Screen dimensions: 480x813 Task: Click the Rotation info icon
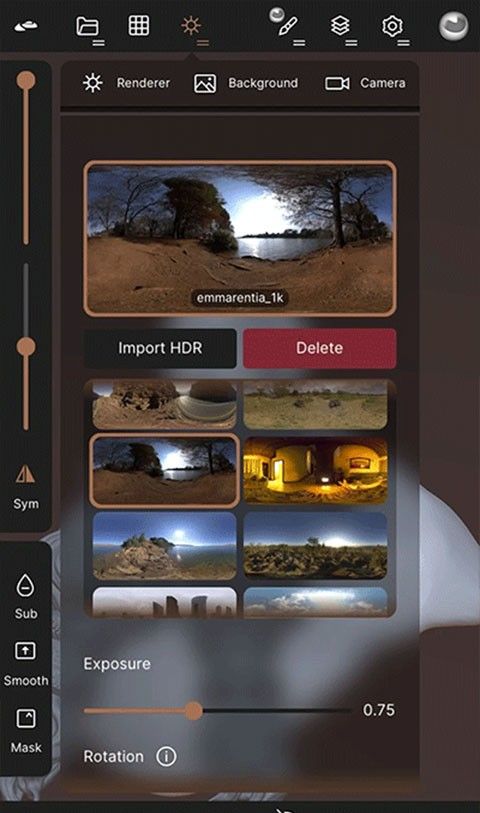tap(166, 756)
